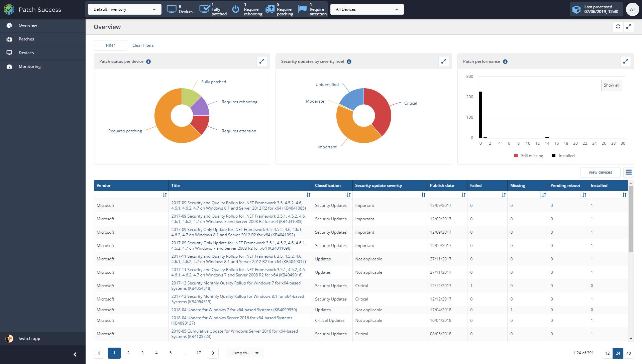The width and height of the screenshot is (642, 364).
Task: Set page size to 24
Action: (618, 353)
